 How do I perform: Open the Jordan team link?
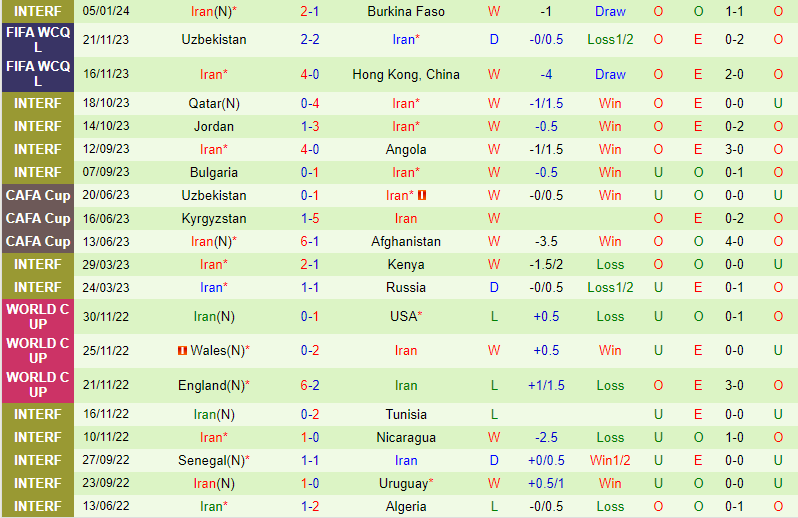pos(214,126)
